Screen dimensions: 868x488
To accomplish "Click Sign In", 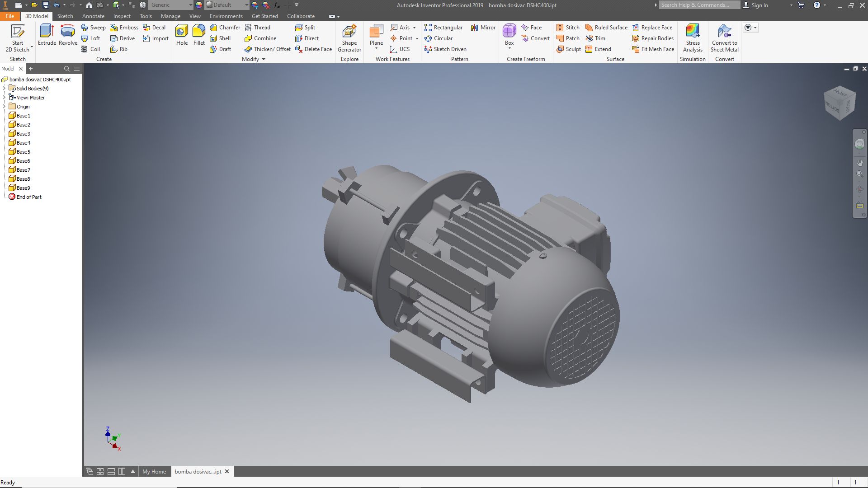I will point(755,5).
